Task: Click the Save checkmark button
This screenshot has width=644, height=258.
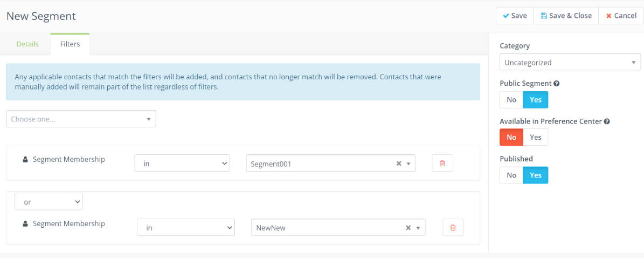Action: click(x=515, y=16)
